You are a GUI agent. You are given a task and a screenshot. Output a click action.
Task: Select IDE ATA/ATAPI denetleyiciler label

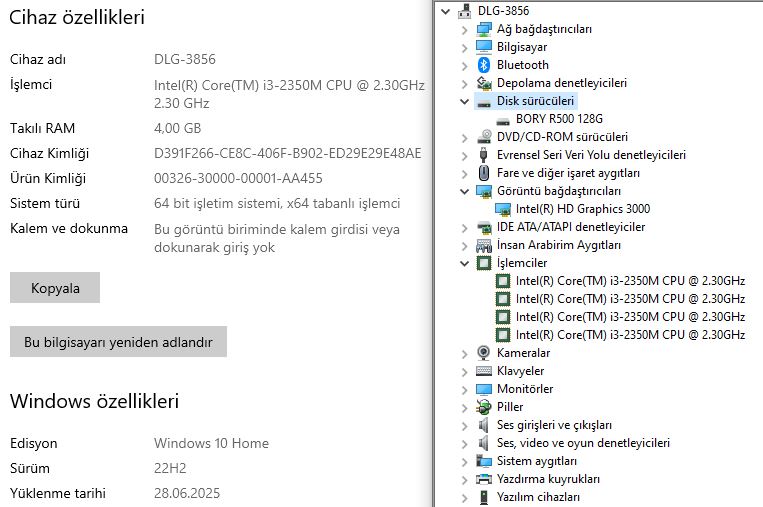click(571, 227)
